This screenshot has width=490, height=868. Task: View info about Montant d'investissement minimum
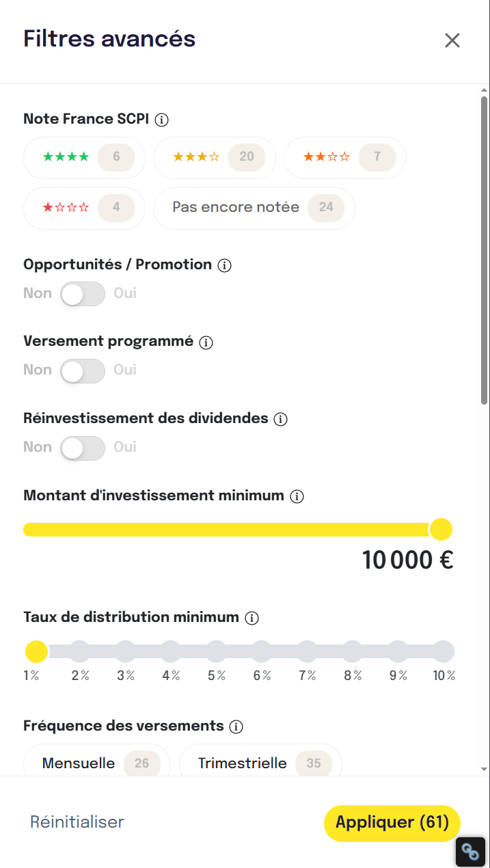click(x=297, y=497)
